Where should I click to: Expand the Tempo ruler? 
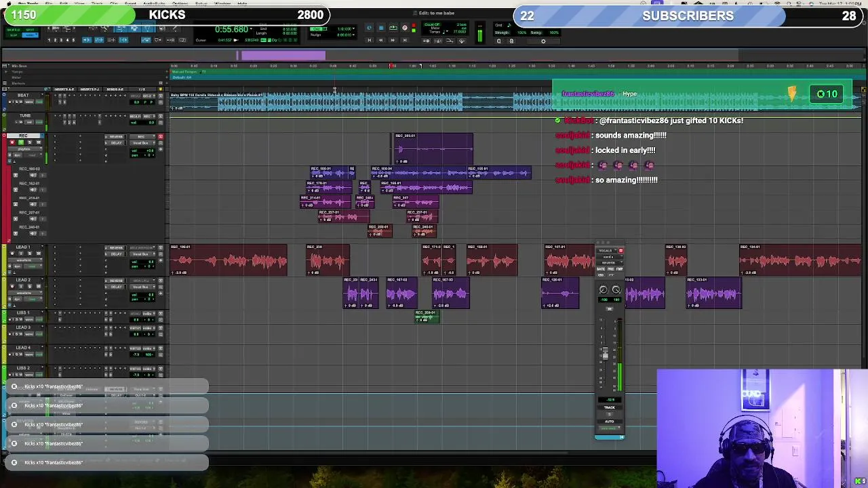point(6,72)
